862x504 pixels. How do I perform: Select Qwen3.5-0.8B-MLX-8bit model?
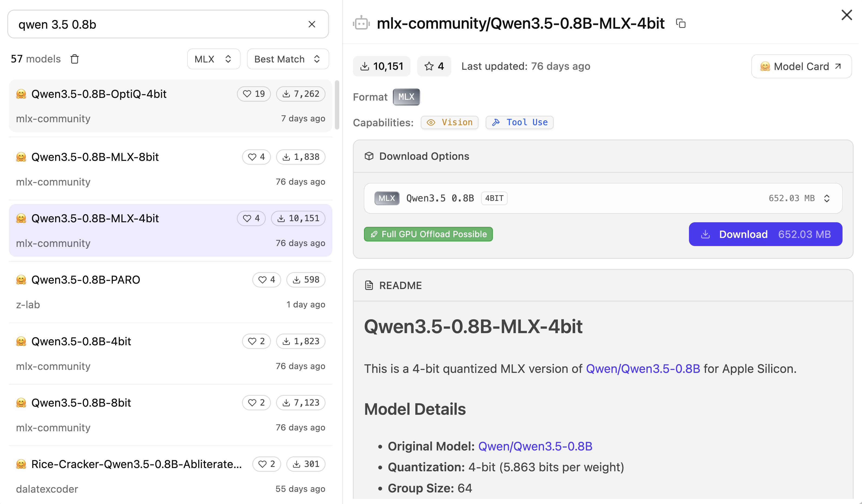170,169
